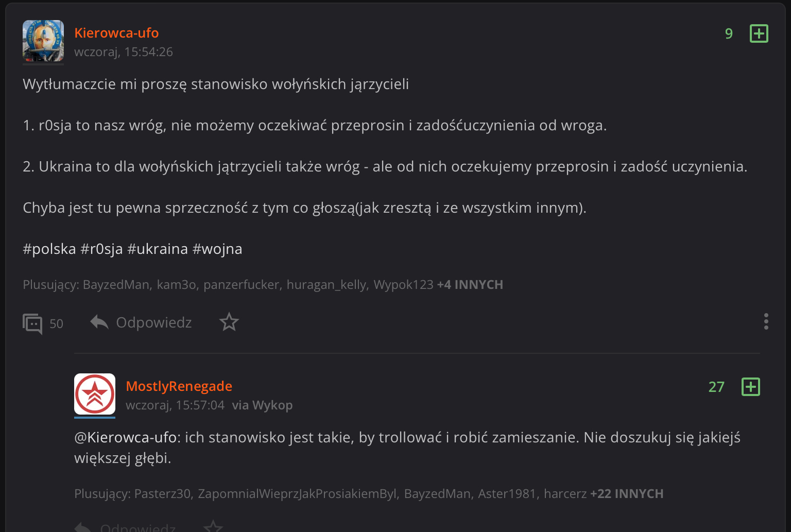
Task: Expand the +4 INNYCH upvoters list
Action: click(x=470, y=285)
